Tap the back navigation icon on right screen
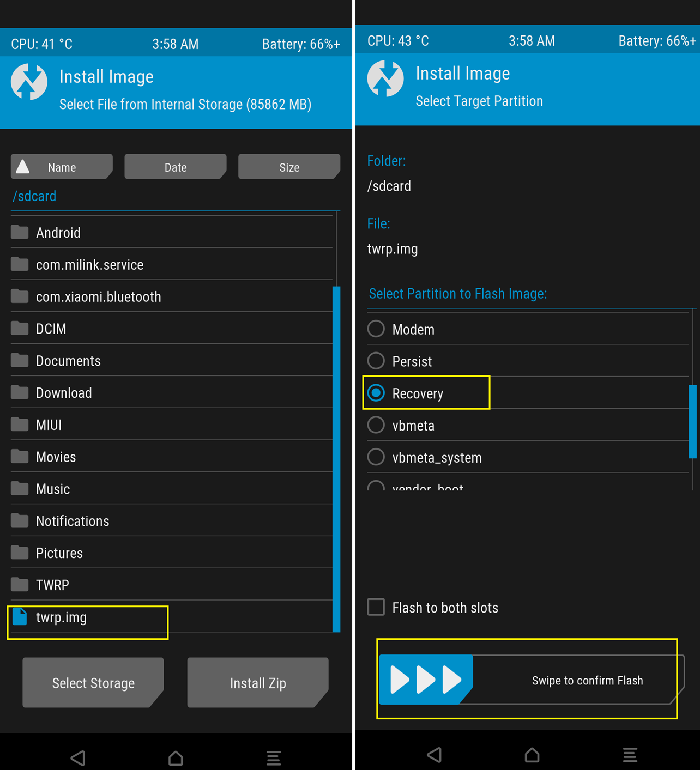 pos(435,755)
